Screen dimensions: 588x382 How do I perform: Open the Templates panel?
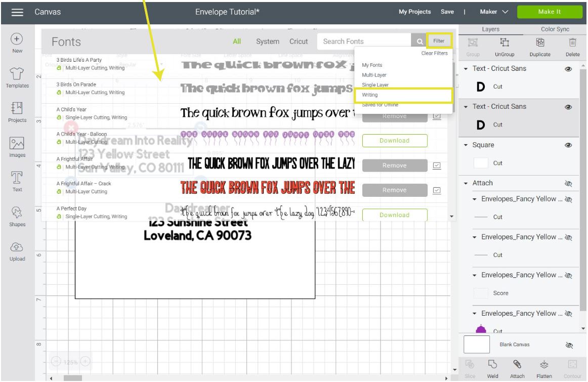(17, 73)
